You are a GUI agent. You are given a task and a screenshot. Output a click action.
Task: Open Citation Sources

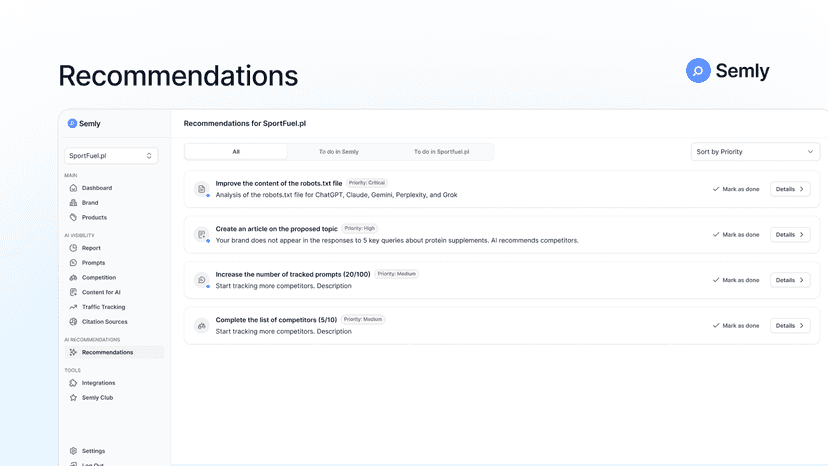point(105,322)
